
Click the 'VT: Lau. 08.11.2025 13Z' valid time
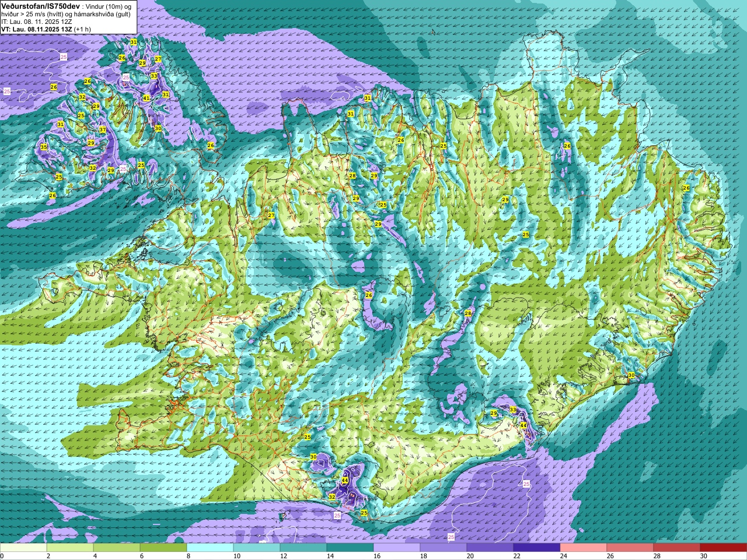click(x=37, y=29)
